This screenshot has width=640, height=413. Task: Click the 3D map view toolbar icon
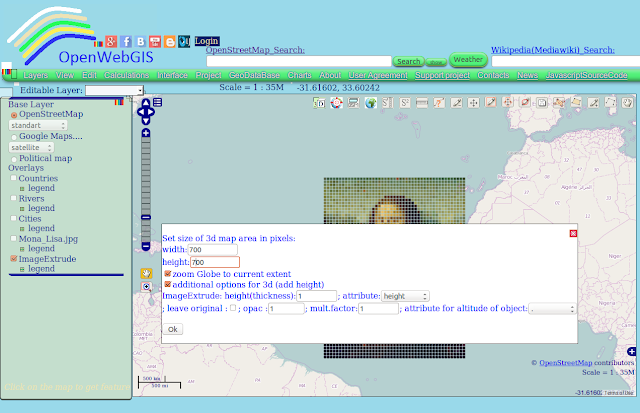pyautogui.click(x=319, y=103)
